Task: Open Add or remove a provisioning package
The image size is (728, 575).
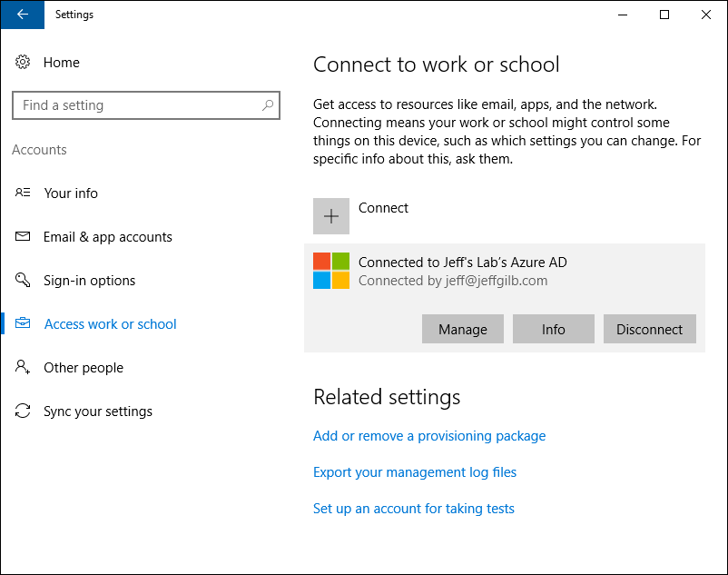Action: click(x=429, y=436)
